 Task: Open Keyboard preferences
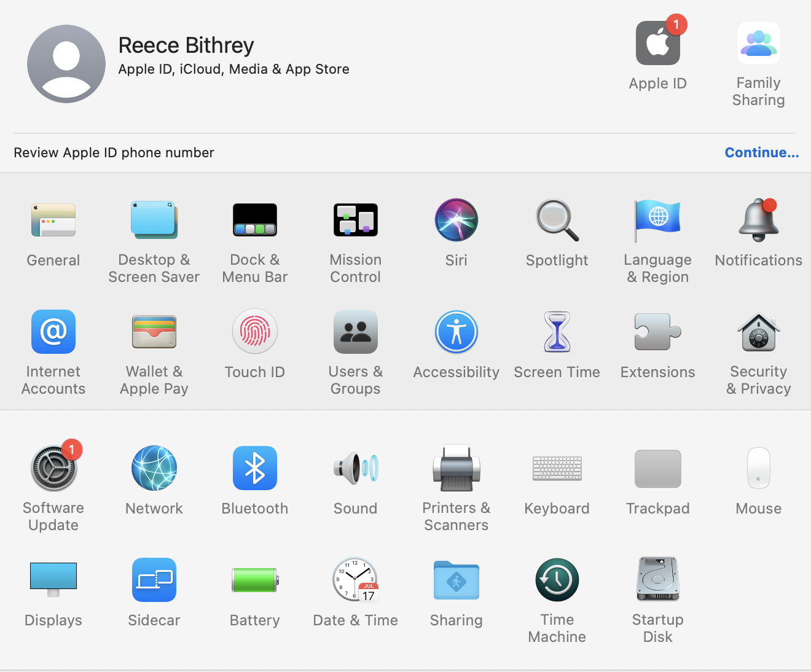(557, 468)
